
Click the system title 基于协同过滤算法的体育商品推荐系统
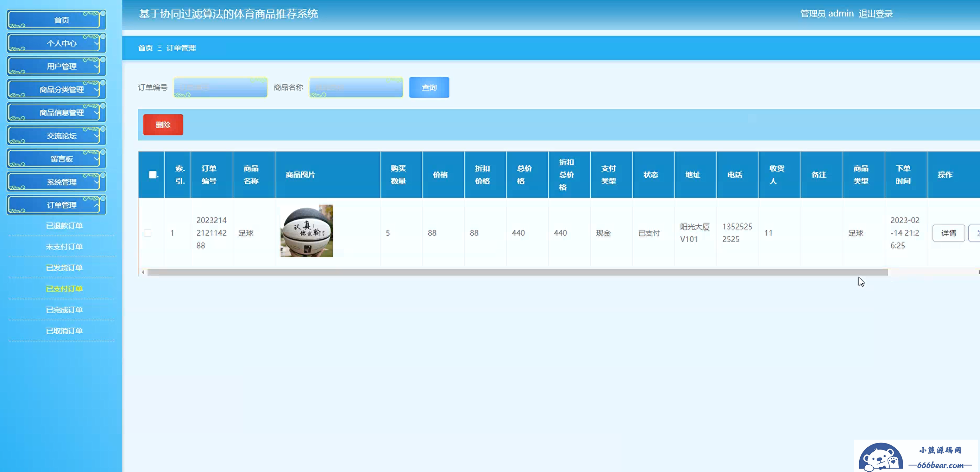228,14
